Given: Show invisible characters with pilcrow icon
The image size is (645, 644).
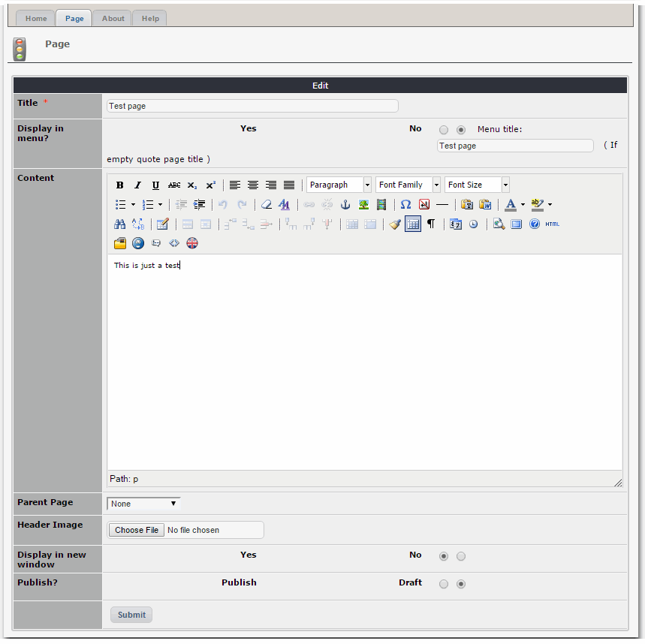Looking at the screenshot, I should [431, 224].
